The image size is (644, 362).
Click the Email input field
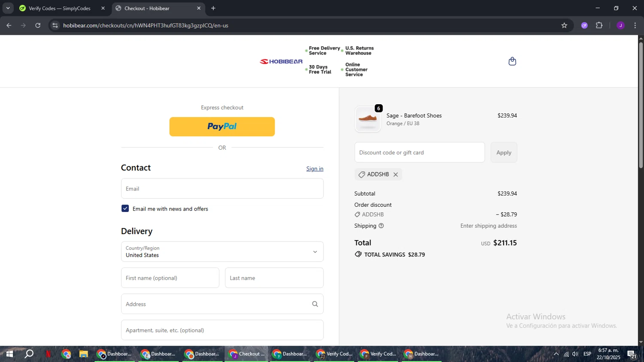click(x=222, y=189)
